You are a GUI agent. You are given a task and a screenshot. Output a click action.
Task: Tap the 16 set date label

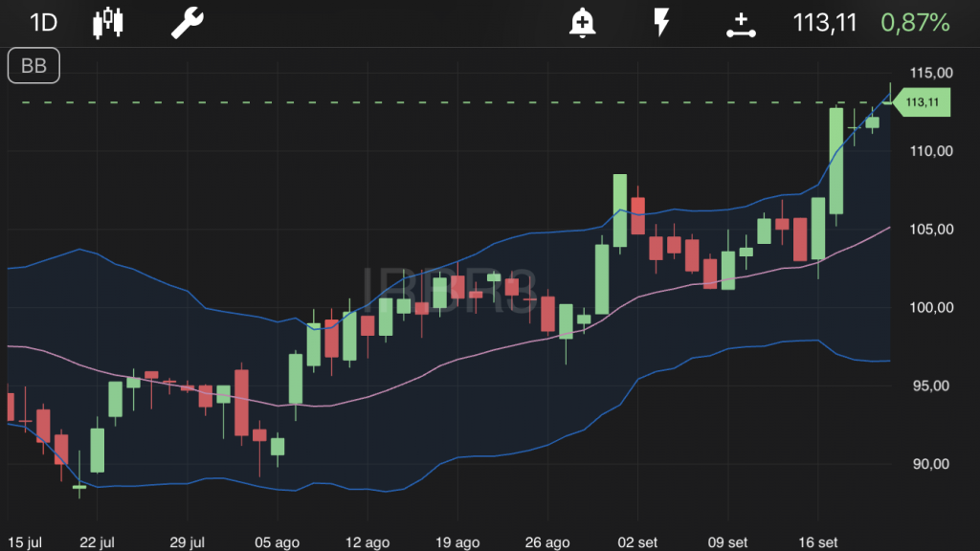click(817, 542)
